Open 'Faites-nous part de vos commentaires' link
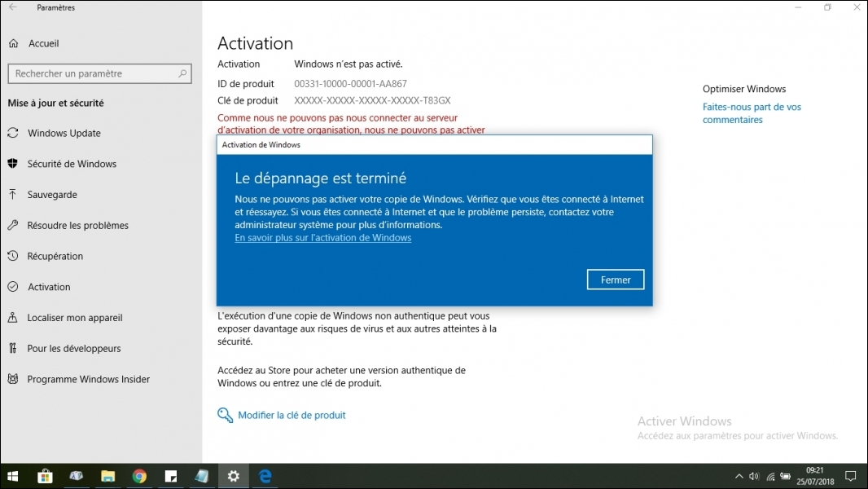 pyautogui.click(x=752, y=113)
